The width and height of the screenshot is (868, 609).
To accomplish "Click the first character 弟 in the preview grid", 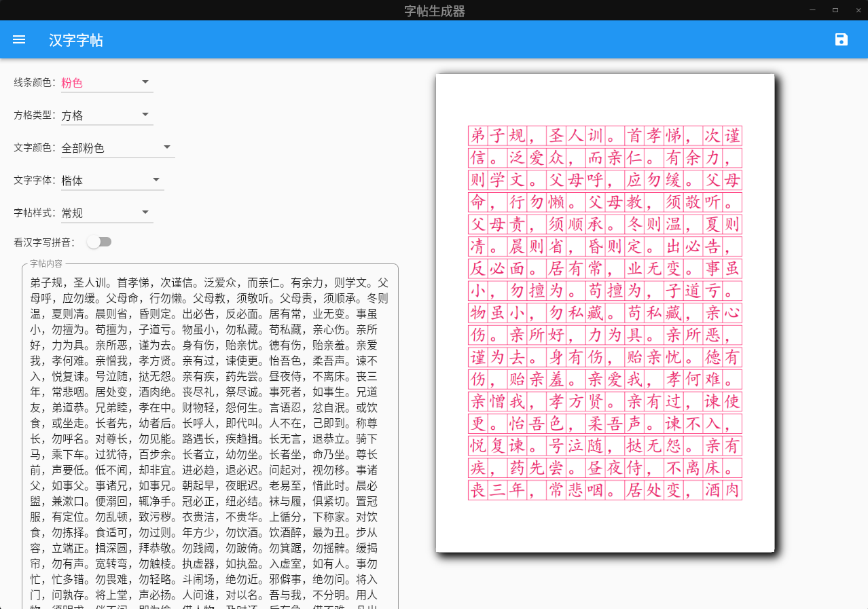I will click(x=478, y=136).
